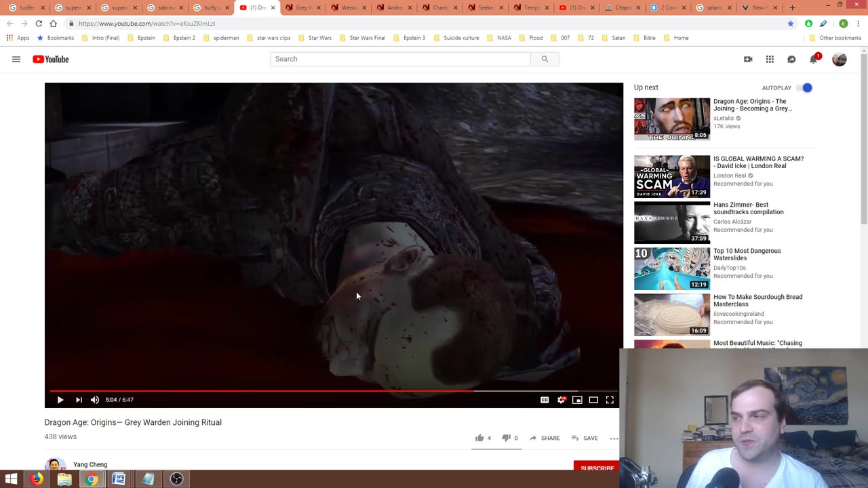Screen dimensions: 868x488
Task: Enter fullscreen on the video
Action: pyautogui.click(x=610, y=400)
